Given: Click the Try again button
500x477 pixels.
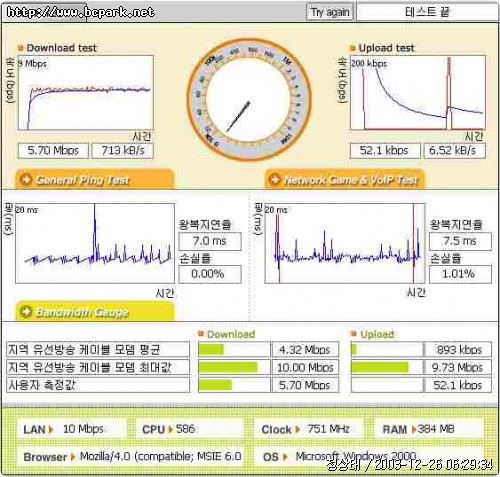Looking at the screenshot, I should [330, 12].
